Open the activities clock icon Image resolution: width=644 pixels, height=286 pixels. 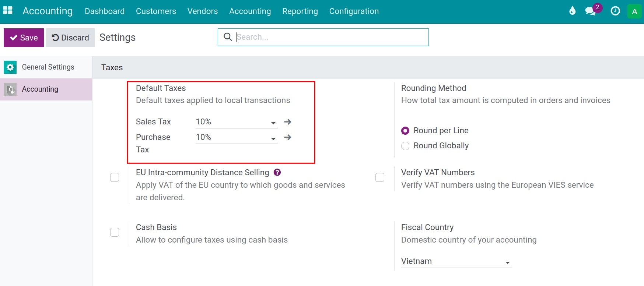coord(615,11)
